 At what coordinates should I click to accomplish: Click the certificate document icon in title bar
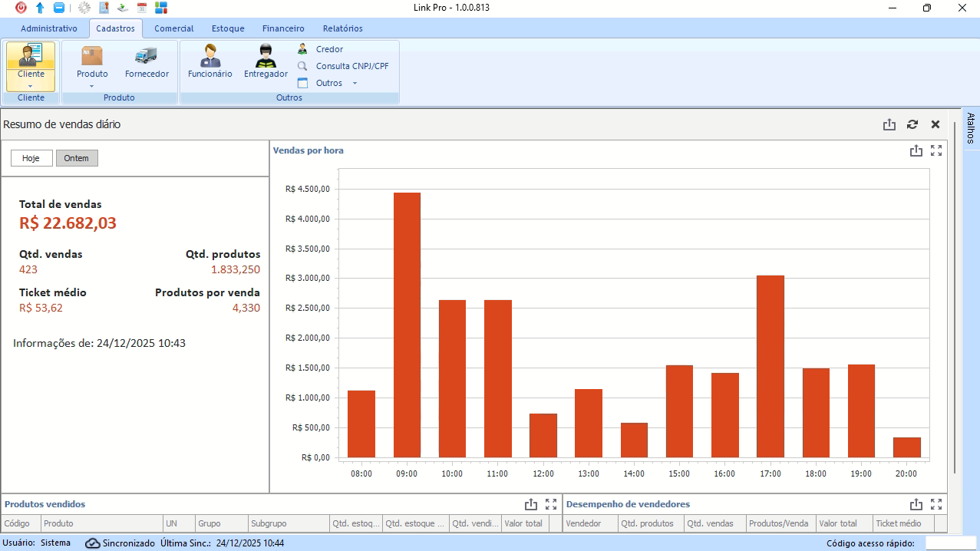coord(104,8)
